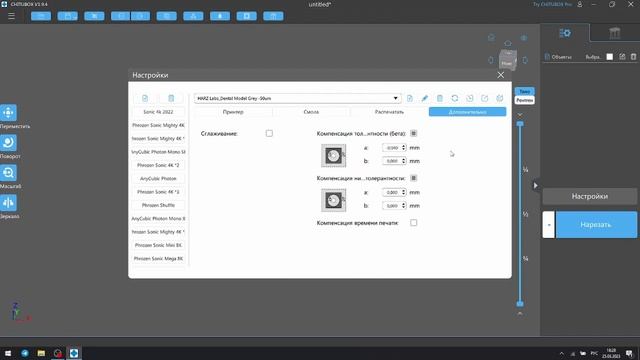Toggle the Компенсация ни...толерантности box

click(413, 178)
